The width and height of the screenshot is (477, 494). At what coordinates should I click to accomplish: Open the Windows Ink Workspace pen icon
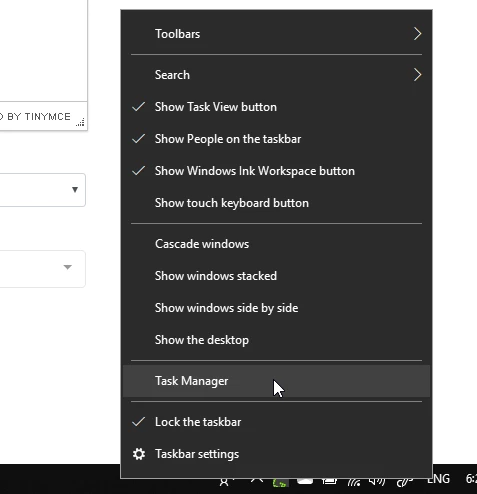(404, 482)
